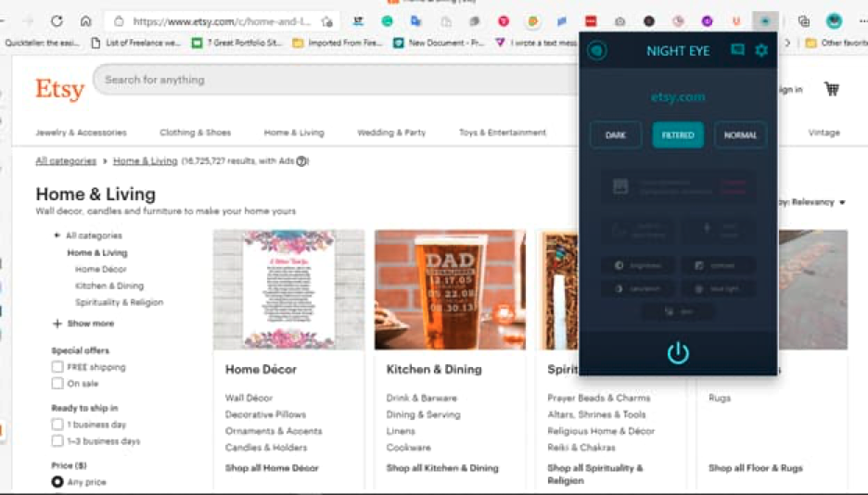
Task: Select Home Décor in sidebar
Action: 101,270
